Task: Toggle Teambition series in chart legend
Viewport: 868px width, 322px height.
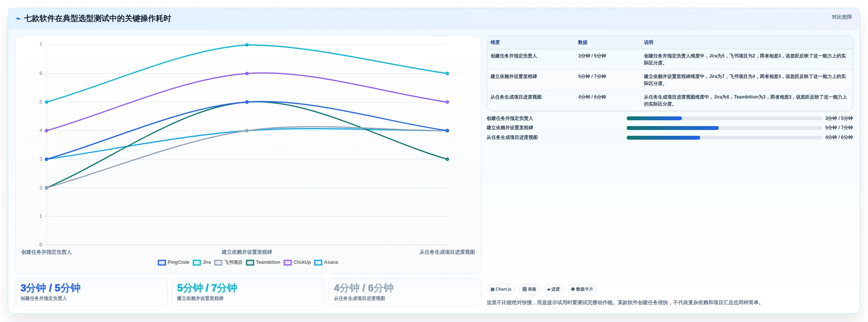Action: click(x=263, y=263)
